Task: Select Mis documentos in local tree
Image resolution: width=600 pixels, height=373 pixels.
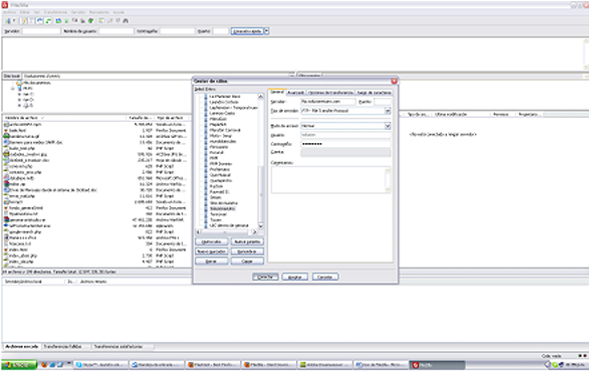Action: coord(37,83)
